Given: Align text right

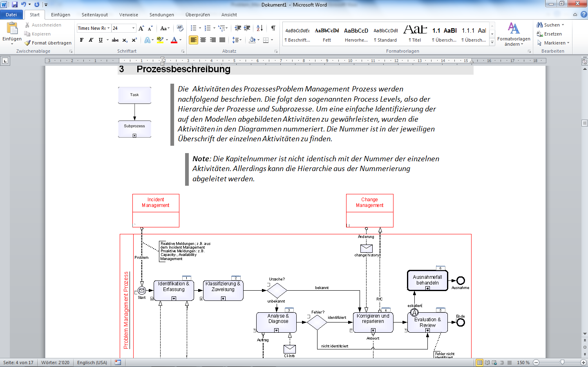Looking at the screenshot, I should click(x=212, y=40).
